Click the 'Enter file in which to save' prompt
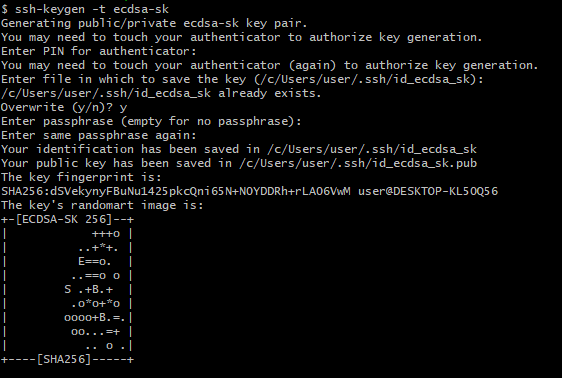The height and width of the screenshot is (378, 562). [x=242, y=79]
